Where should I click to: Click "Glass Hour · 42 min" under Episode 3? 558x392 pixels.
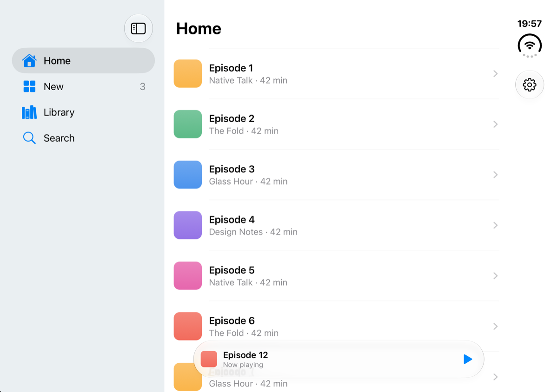(x=248, y=181)
